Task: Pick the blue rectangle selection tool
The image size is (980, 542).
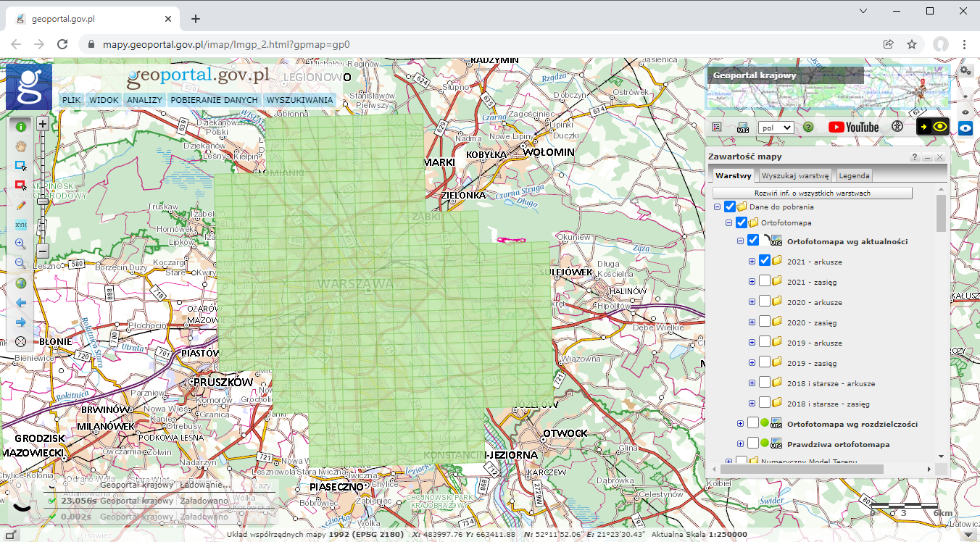Action: (21, 166)
